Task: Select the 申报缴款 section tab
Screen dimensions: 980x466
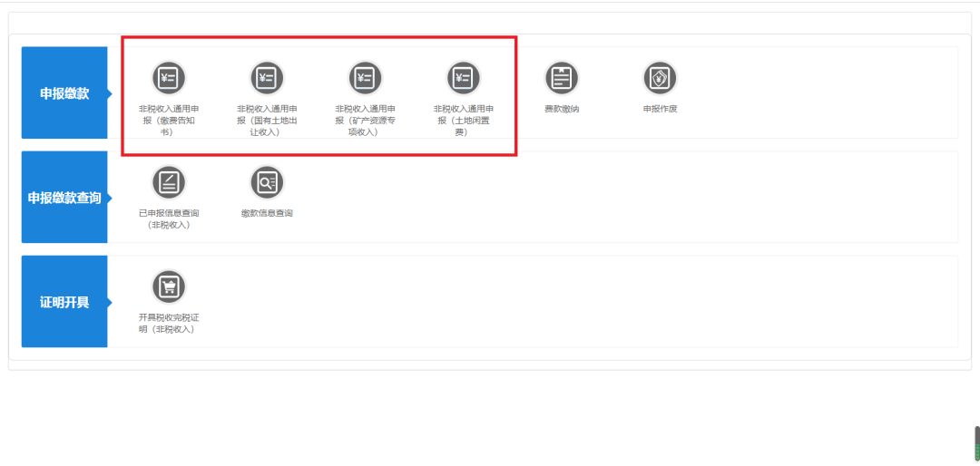Action: coord(64,92)
